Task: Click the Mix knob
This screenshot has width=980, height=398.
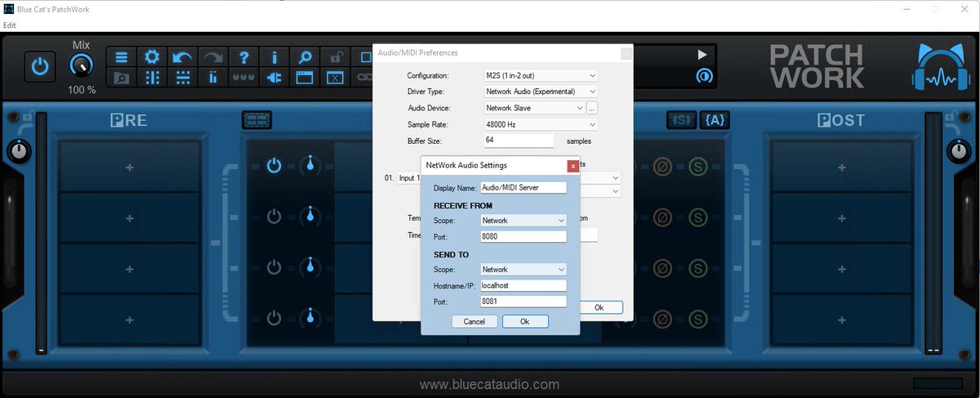Action: (x=81, y=65)
